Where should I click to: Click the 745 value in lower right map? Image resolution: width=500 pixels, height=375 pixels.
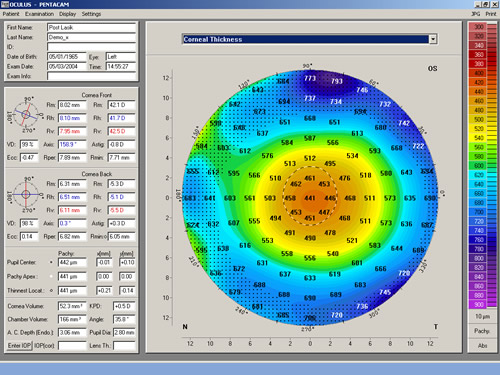385,292
